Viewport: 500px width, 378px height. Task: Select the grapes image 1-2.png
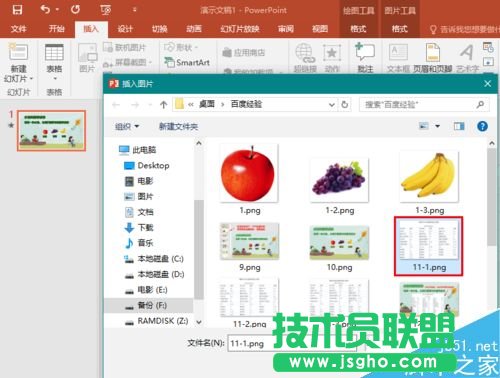pyautogui.click(x=340, y=186)
